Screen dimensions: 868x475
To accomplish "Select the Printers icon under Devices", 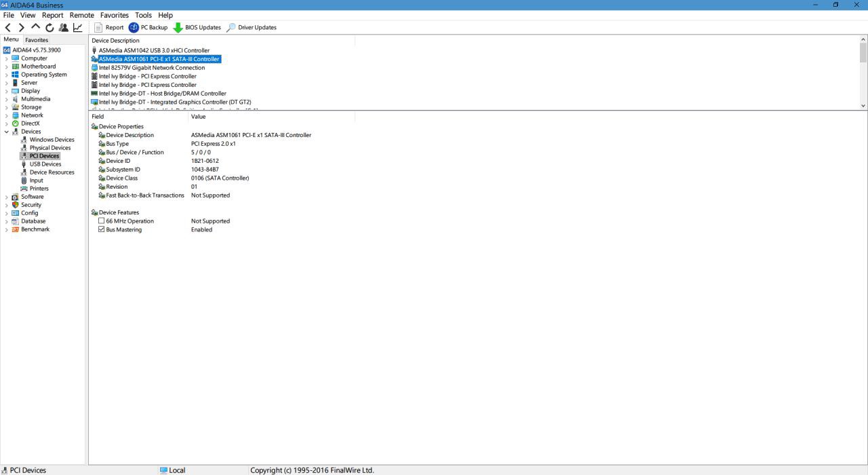I will coord(24,189).
